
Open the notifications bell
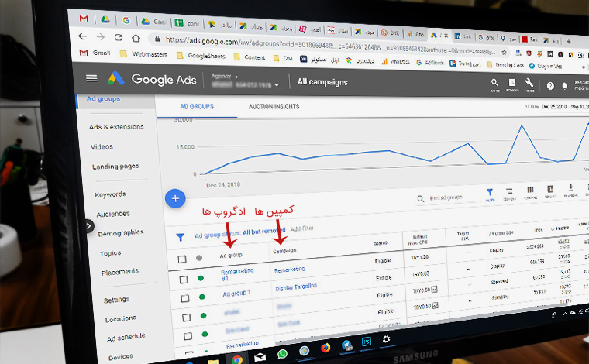tap(564, 86)
